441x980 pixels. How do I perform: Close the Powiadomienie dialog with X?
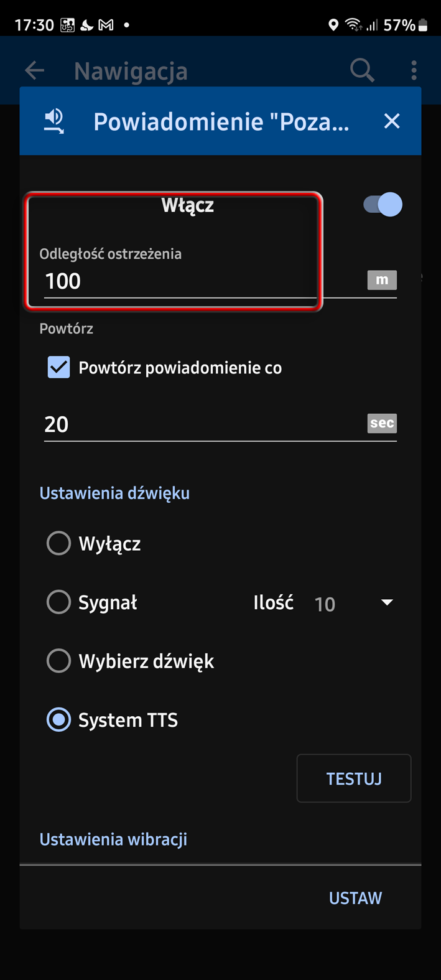(392, 121)
